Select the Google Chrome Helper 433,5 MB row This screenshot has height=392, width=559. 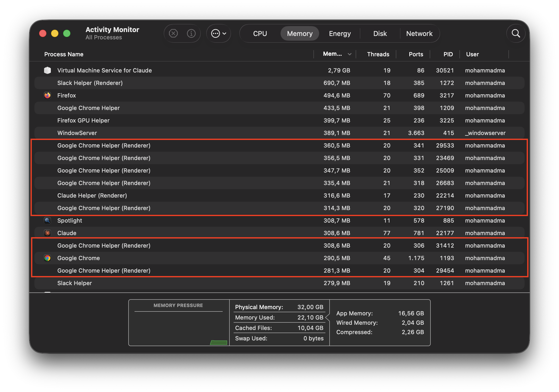279,108
